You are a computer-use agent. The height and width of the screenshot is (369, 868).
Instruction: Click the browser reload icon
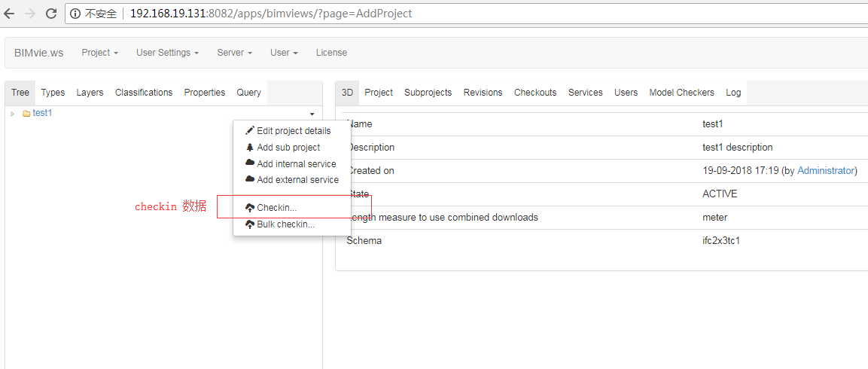51,14
